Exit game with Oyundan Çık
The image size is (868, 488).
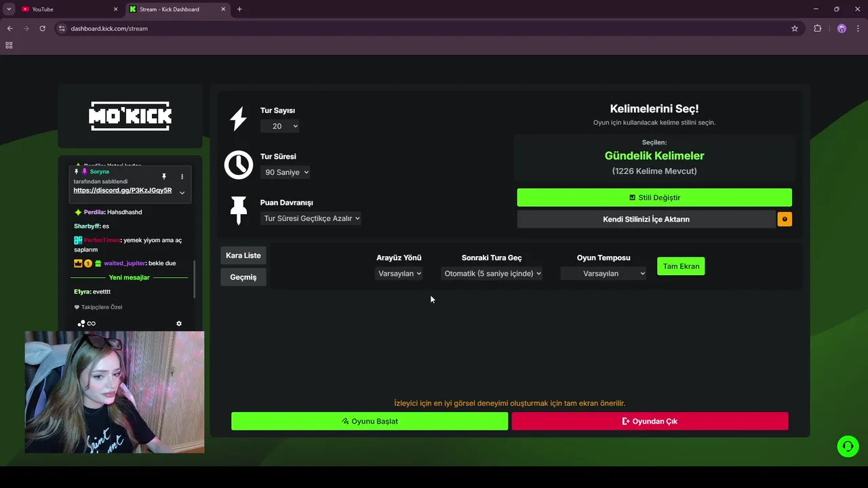point(650,421)
